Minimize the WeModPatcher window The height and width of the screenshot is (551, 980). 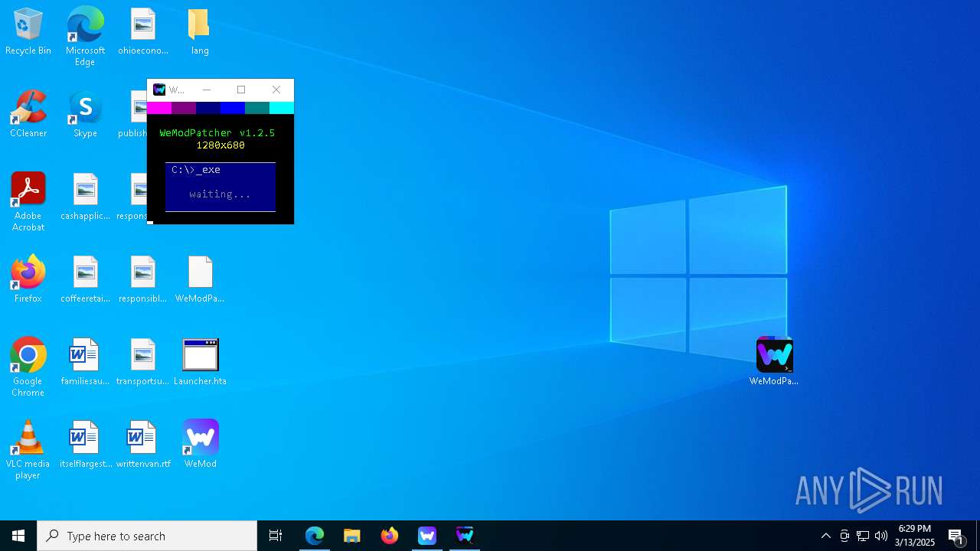(206, 90)
